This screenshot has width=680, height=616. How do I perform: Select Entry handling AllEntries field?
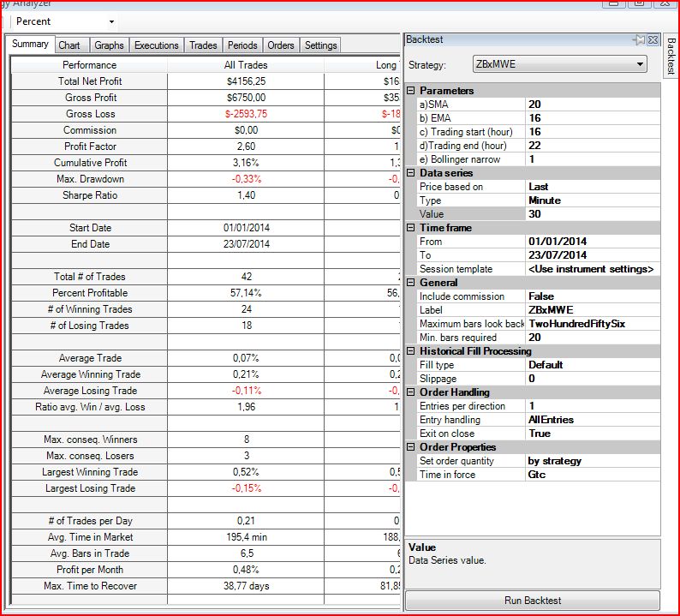coord(593,420)
